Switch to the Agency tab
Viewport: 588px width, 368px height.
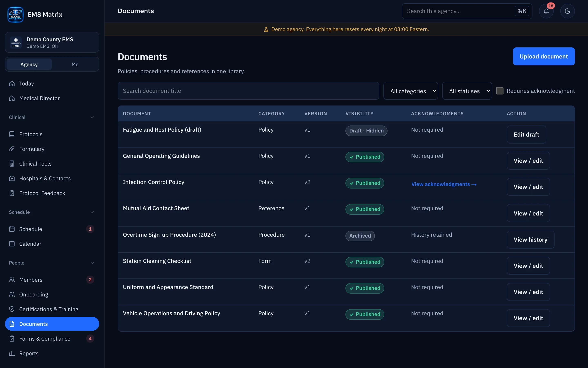(29, 64)
